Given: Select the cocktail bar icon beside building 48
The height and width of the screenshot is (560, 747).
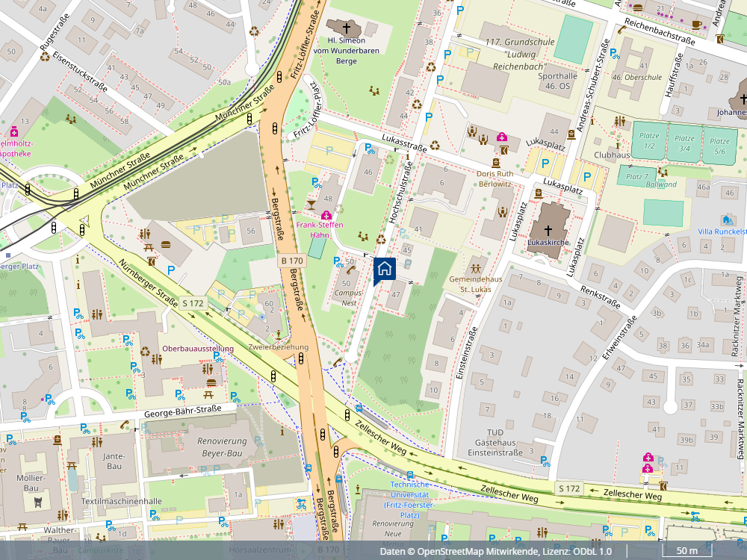Looking at the screenshot, I should click(311, 205).
